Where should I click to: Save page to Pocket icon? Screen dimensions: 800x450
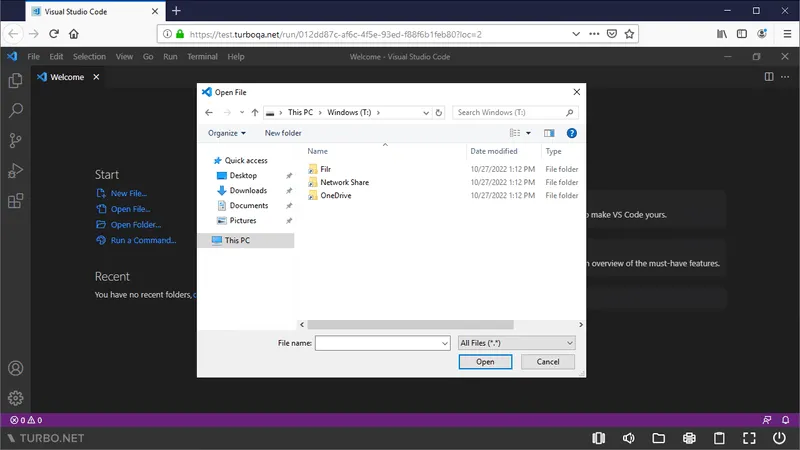click(612, 34)
